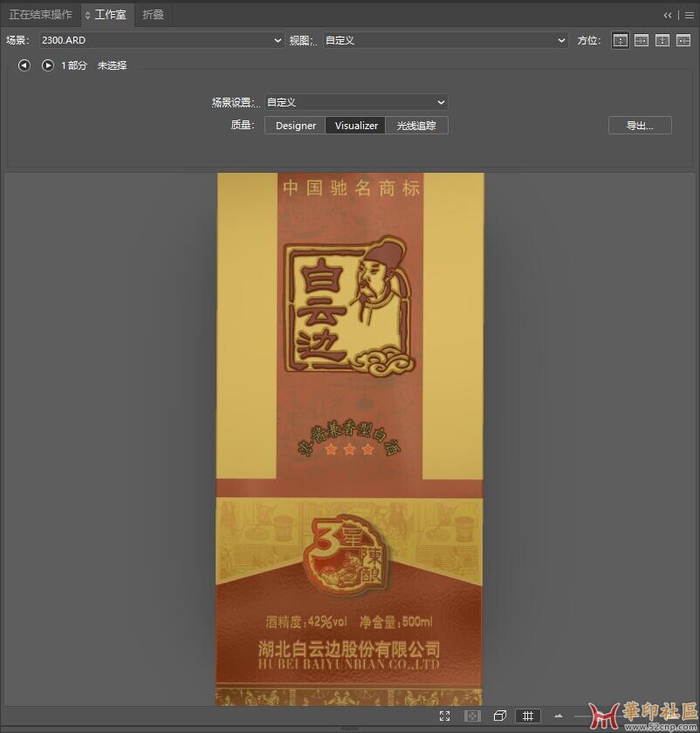Screen dimensions: 700x733
Task: Click the '1 部分' label
Action: pos(74,65)
